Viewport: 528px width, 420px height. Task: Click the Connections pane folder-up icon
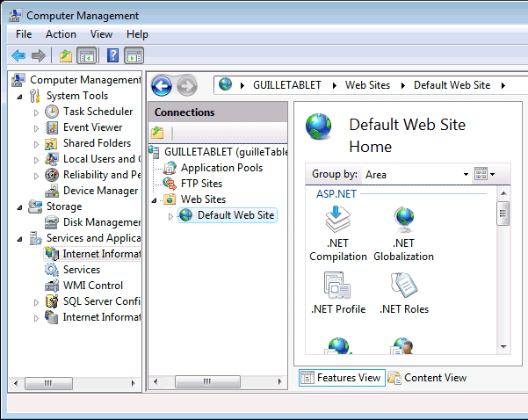[157, 133]
